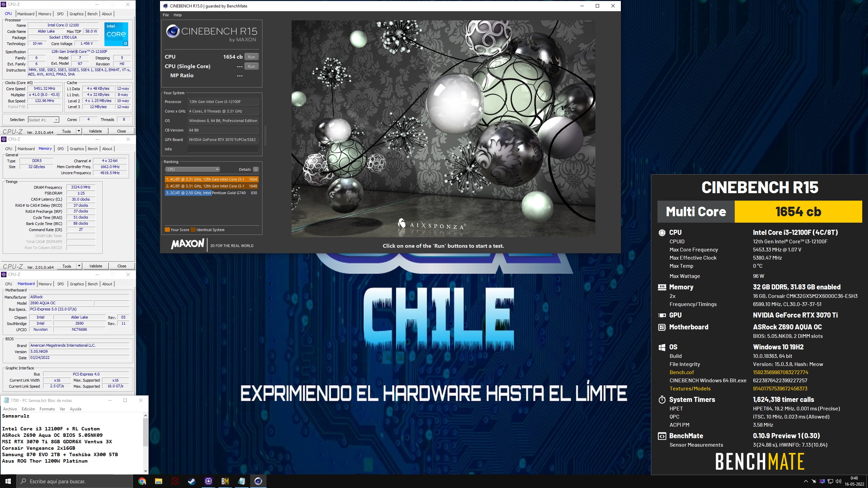Switch to Notepad taskbar icon
The height and width of the screenshot is (488, 868).
[241, 481]
